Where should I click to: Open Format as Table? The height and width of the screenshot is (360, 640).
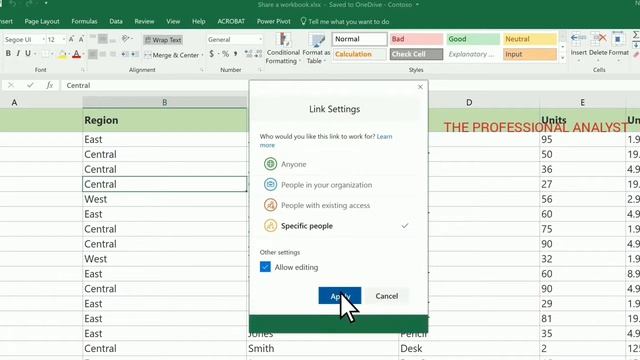click(316, 48)
